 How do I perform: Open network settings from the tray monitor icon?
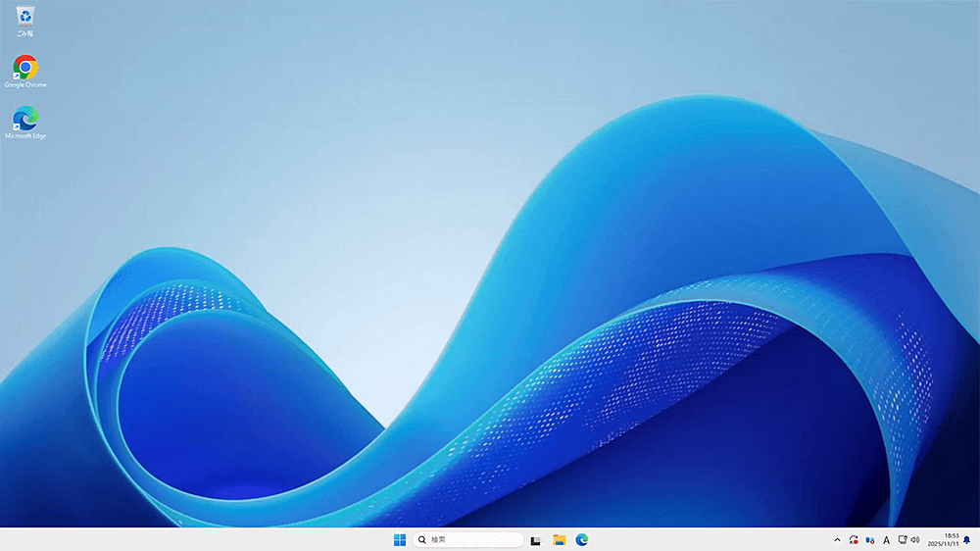[903, 540]
